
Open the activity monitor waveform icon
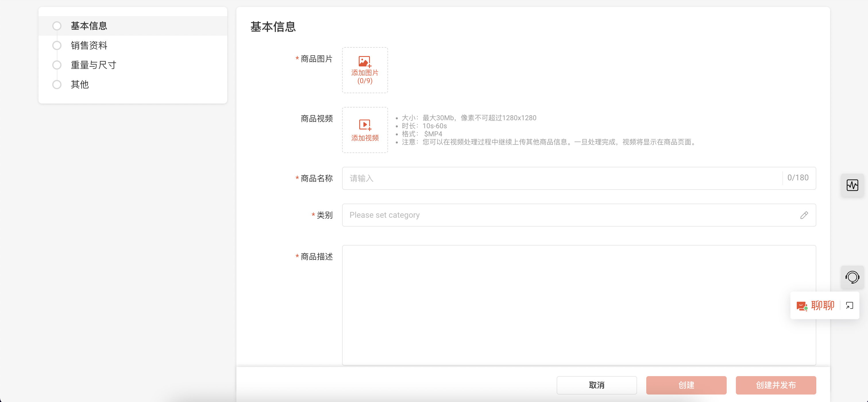[852, 185]
